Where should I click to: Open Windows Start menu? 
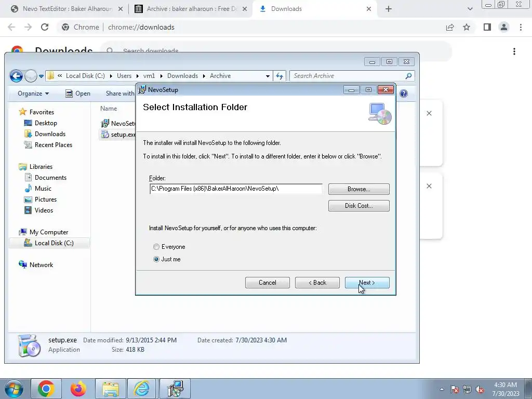coord(14,389)
